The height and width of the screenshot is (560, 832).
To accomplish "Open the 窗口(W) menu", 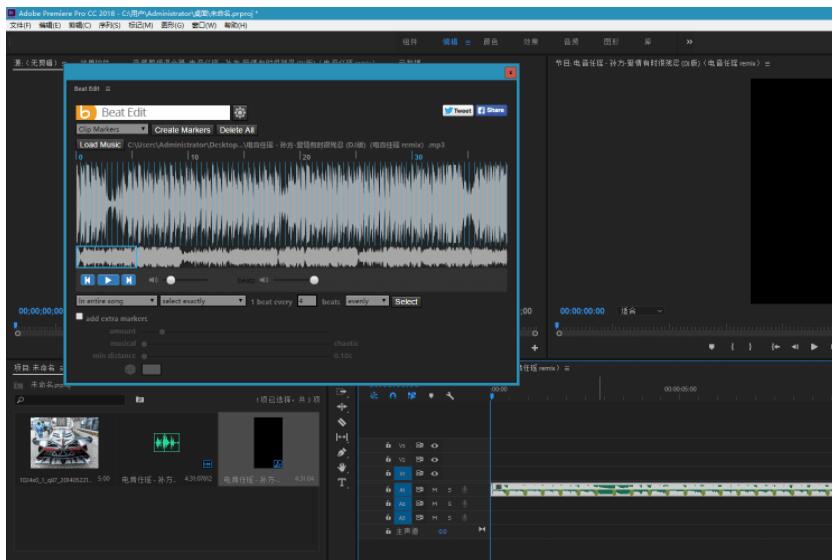I will (x=204, y=25).
